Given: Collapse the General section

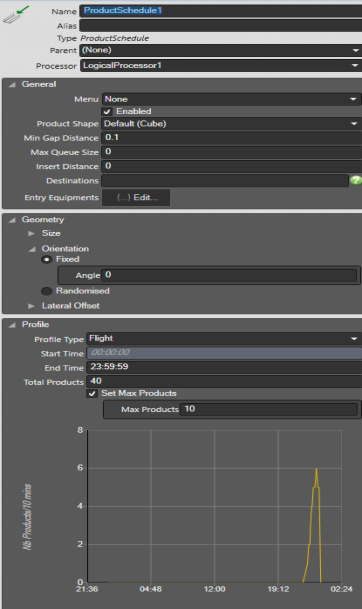Looking at the screenshot, I should 12,84.
